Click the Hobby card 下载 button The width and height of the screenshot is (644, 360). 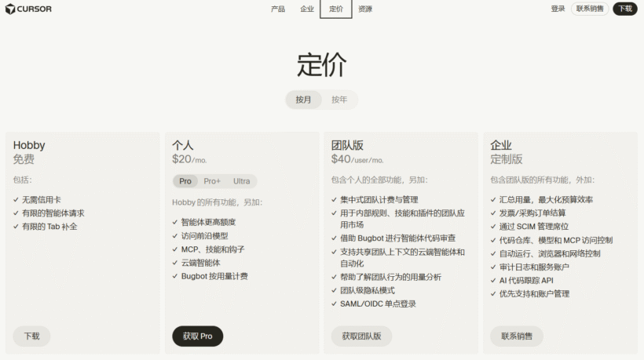[x=31, y=336]
